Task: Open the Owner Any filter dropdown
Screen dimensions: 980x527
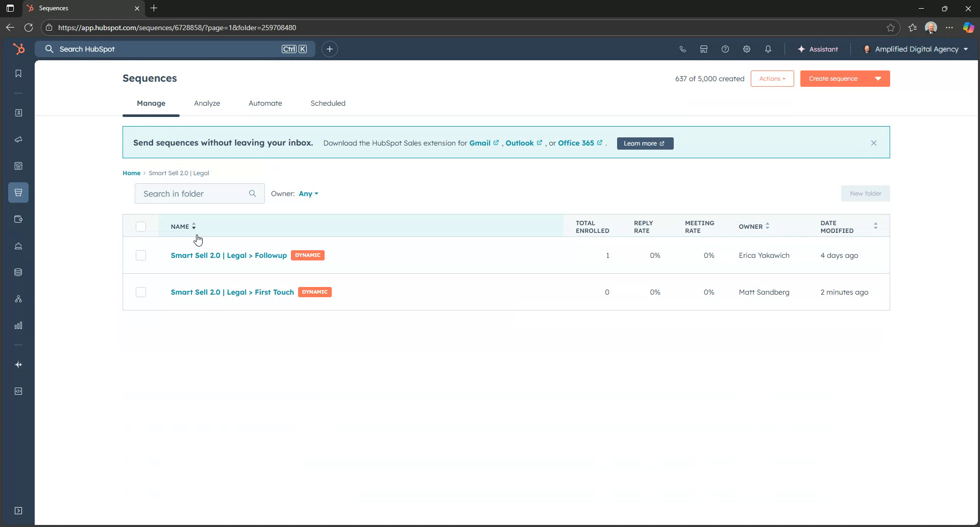Action: coord(308,194)
